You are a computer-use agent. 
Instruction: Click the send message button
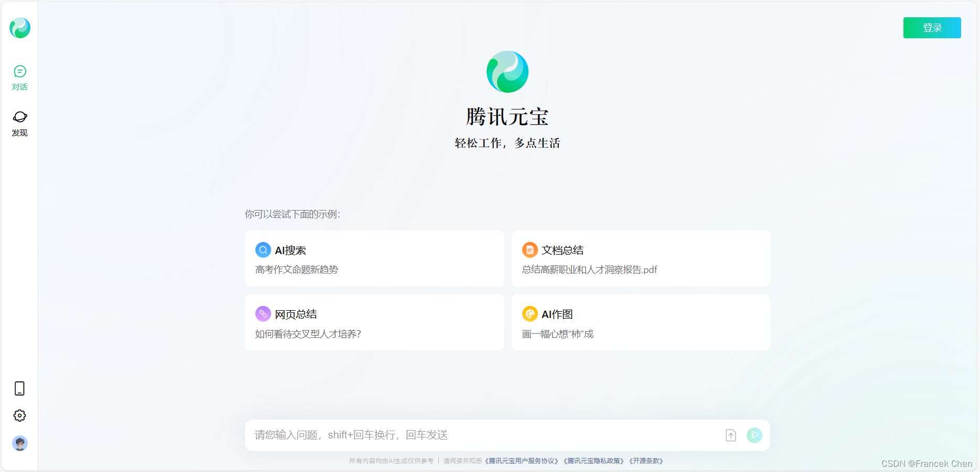pyautogui.click(x=754, y=435)
